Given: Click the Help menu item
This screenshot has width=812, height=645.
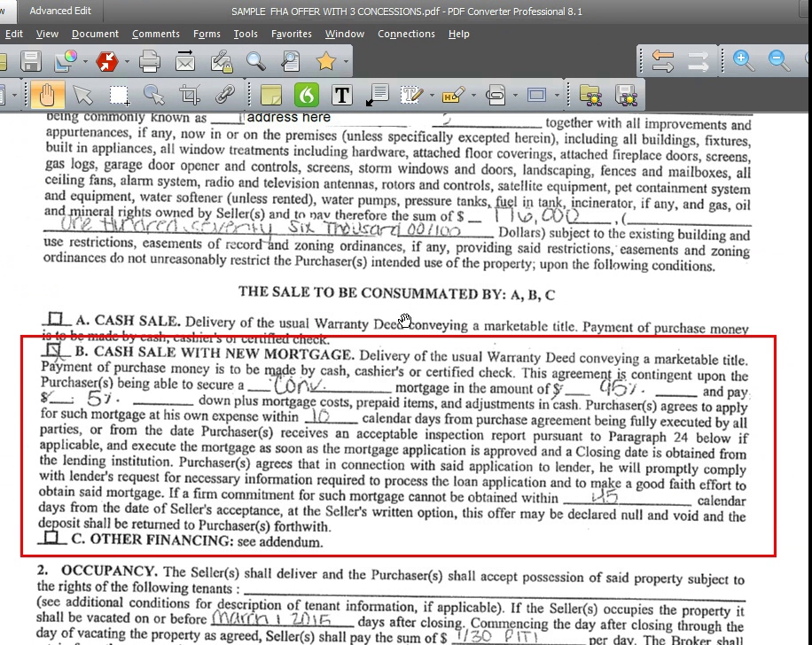Looking at the screenshot, I should [x=458, y=34].
